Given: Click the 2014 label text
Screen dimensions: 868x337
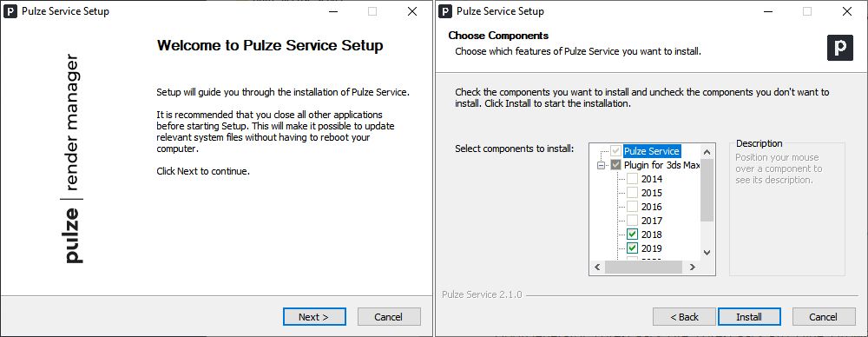Looking at the screenshot, I should (652, 179).
